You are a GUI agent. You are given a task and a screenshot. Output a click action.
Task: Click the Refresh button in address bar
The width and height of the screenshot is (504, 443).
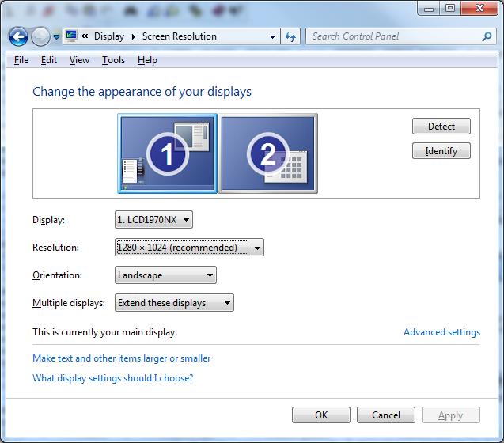point(290,36)
